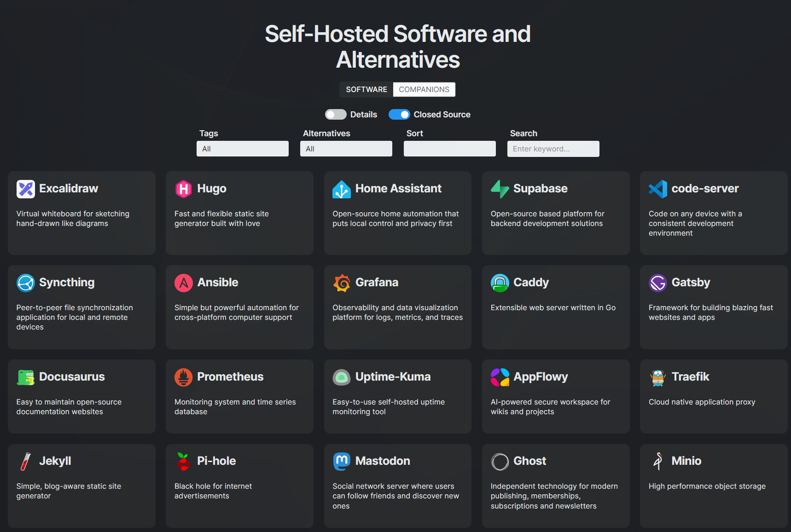Open the Alternatives filter dropdown
Image resolution: width=791 pixels, height=532 pixels.
(346, 149)
